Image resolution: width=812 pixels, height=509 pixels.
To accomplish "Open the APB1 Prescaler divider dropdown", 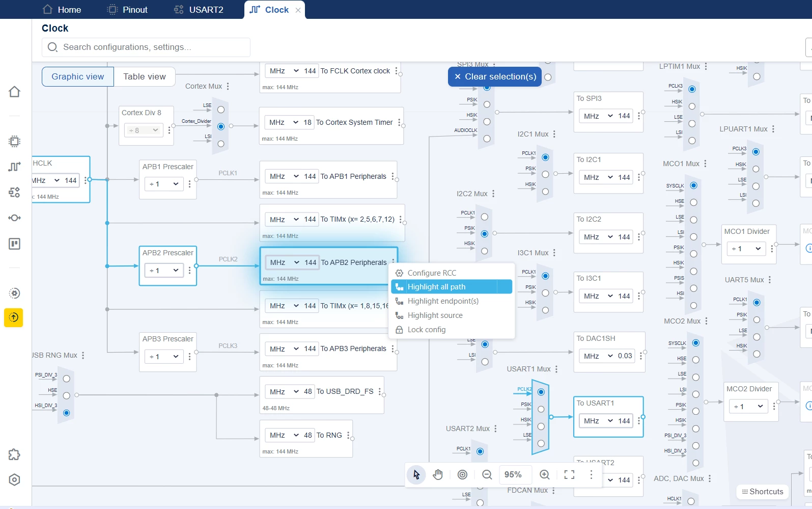I will (164, 184).
